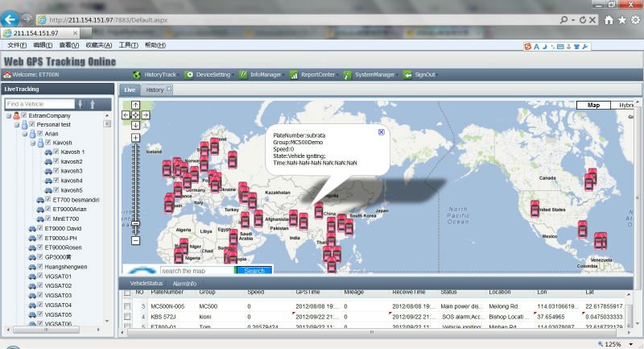Click the ReportCenter chart icon
This screenshot has height=349, width=644.
coord(294,75)
